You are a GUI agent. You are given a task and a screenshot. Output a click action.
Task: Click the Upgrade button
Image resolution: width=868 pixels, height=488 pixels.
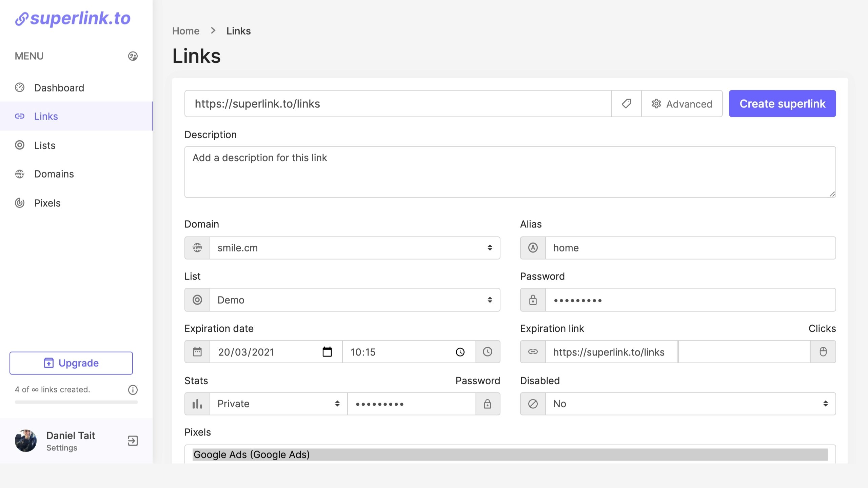coord(71,363)
